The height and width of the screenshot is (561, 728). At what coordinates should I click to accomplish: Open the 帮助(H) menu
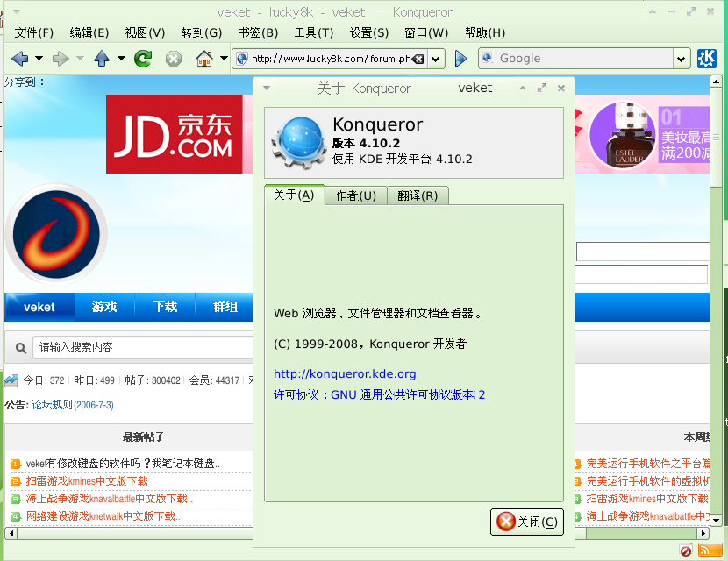coord(485,33)
